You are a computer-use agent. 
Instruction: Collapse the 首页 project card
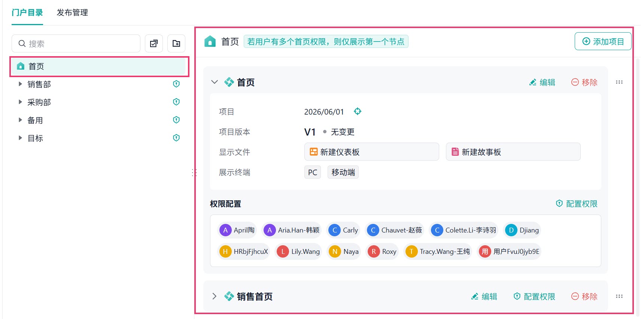[215, 82]
